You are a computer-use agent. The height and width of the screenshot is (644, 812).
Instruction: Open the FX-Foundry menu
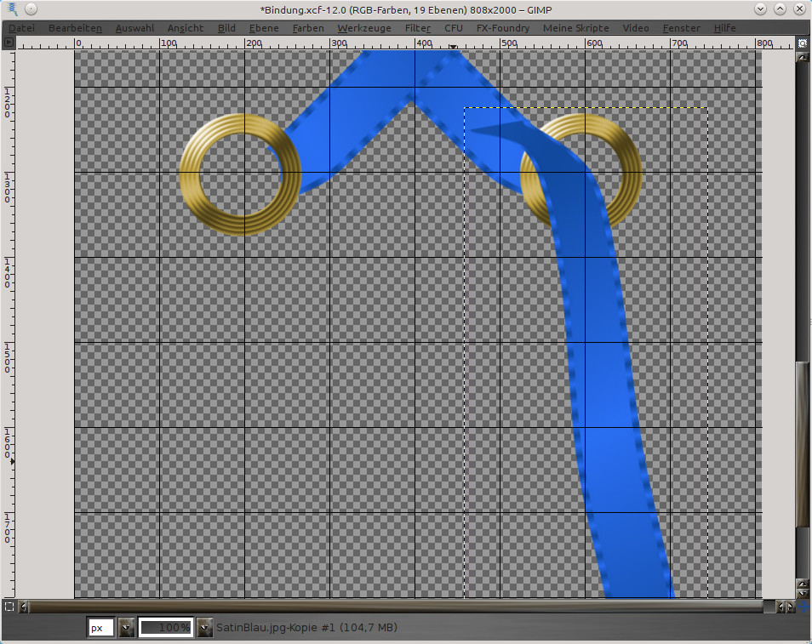click(502, 28)
